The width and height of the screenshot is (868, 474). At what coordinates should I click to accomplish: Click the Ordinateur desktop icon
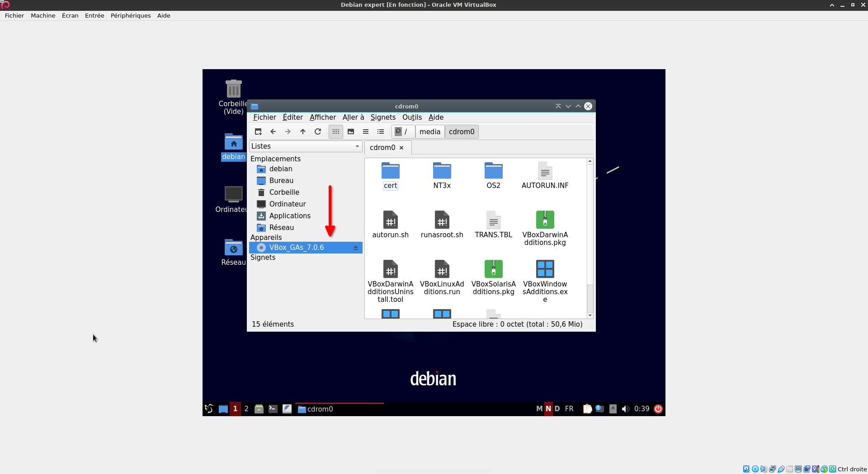(x=234, y=199)
